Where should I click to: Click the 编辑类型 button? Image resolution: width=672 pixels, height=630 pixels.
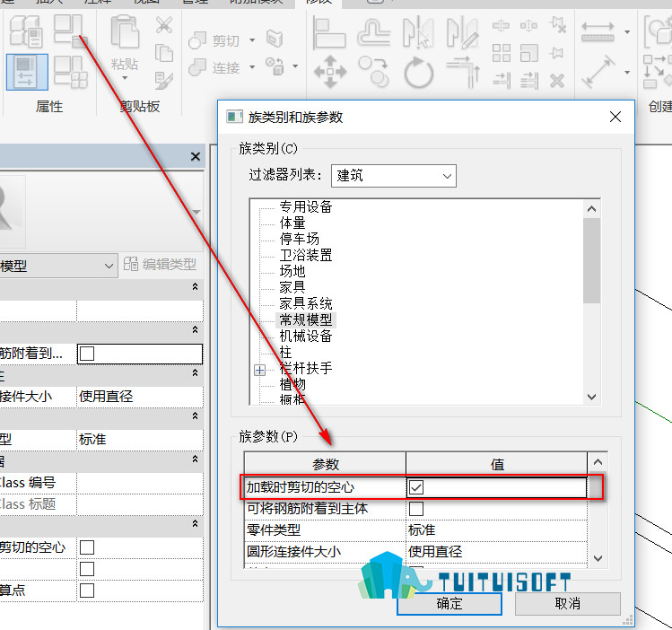pos(161,265)
